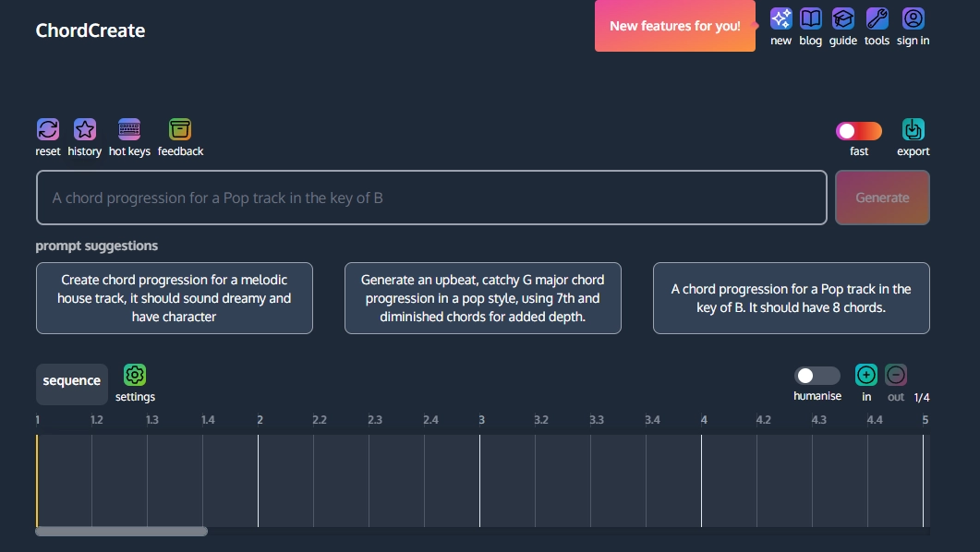Open the history panel

point(84,130)
